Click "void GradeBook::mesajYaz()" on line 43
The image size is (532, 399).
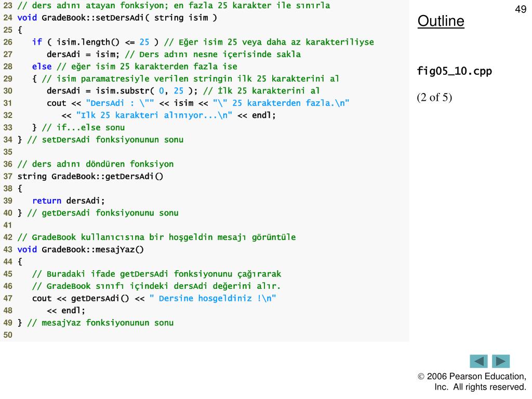(81, 250)
